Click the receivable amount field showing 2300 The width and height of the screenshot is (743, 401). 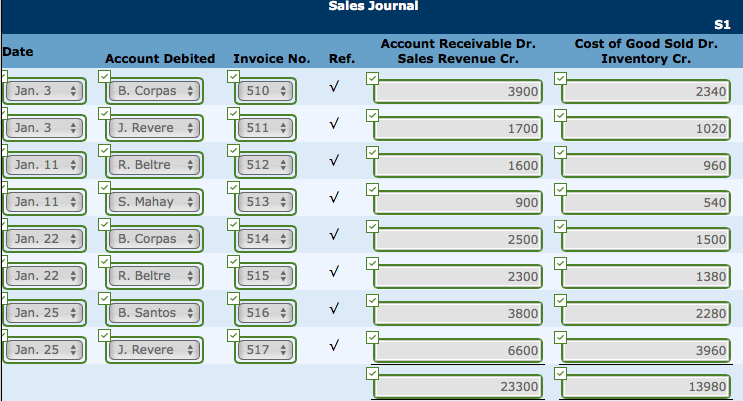pos(458,276)
